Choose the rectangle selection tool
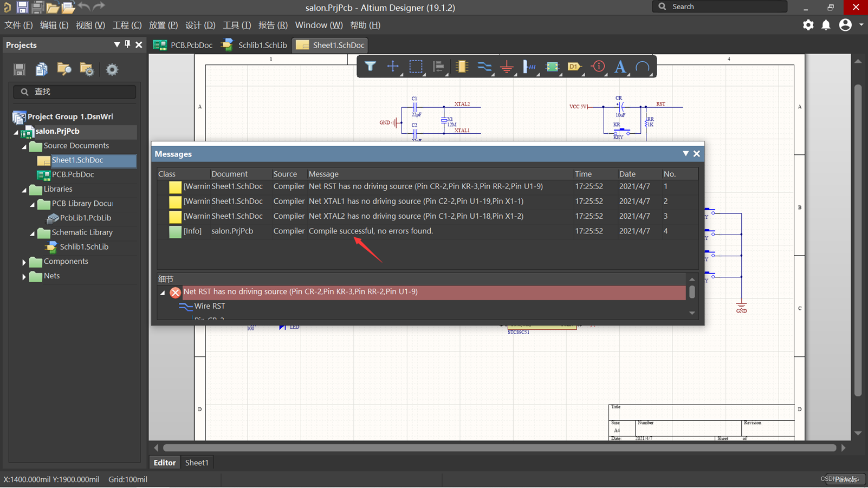The height and width of the screenshot is (488, 868). [416, 67]
